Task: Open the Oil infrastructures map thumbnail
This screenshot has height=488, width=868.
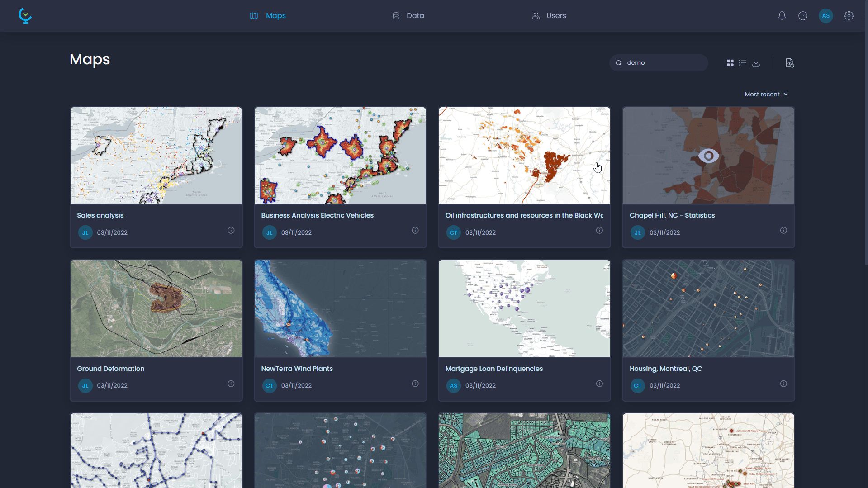Action: (x=524, y=155)
